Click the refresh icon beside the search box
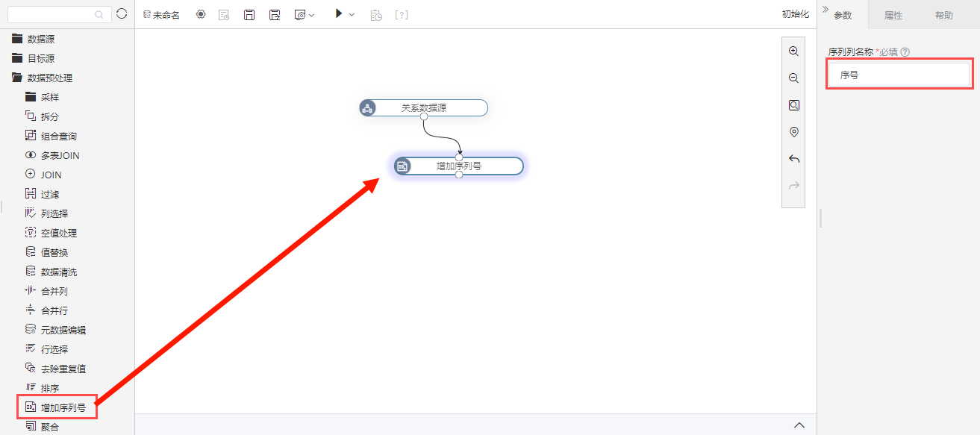 pyautogui.click(x=122, y=13)
